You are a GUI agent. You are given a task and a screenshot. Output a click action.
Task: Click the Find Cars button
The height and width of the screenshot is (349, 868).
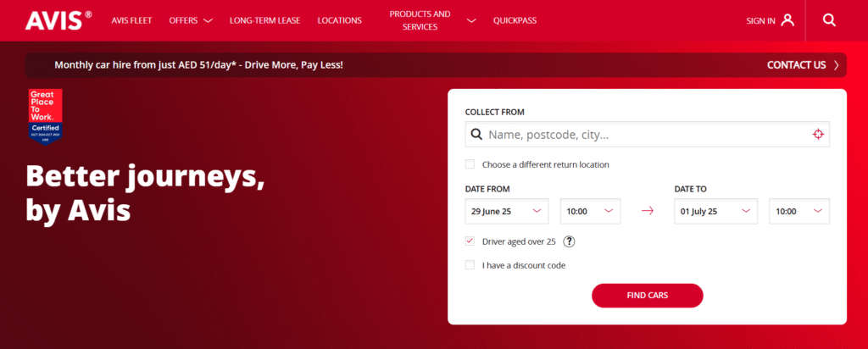(x=647, y=296)
